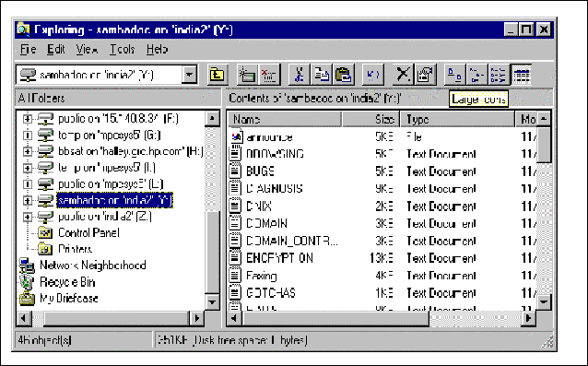Click the Faxing document icon
The height and width of the screenshot is (366, 588).
(x=235, y=276)
